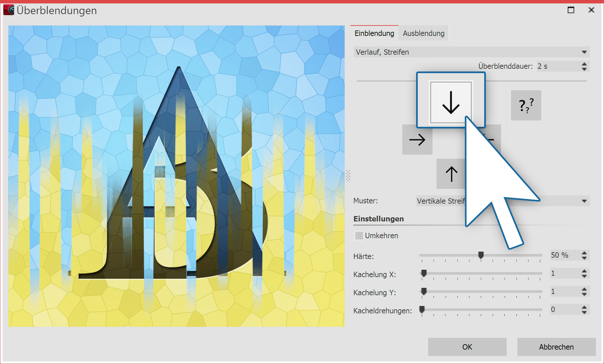Click the Kacheldrehungen value field
604x364 pixels.
pyautogui.click(x=564, y=309)
